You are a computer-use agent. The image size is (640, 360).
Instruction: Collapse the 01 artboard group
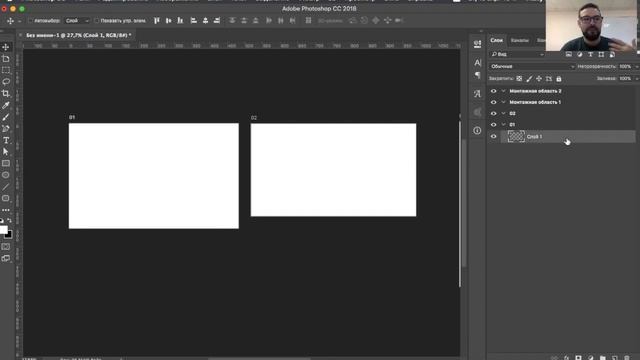[504, 124]
